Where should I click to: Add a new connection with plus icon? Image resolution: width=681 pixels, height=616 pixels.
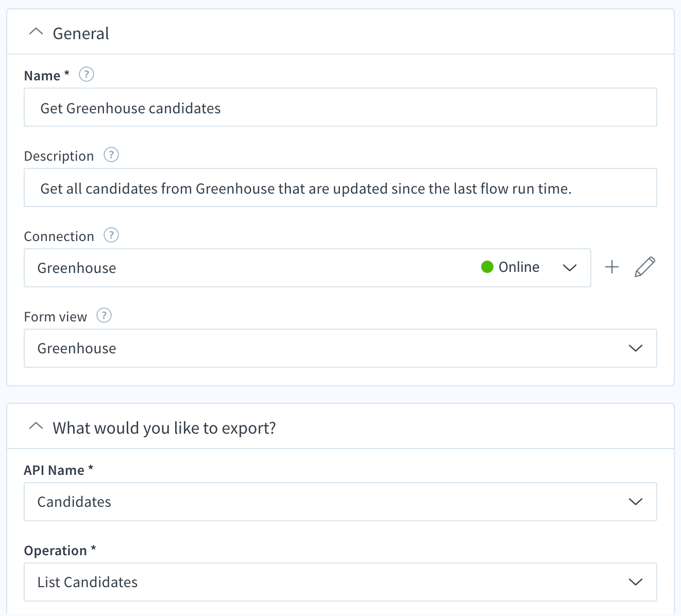(x=611, y=267)
